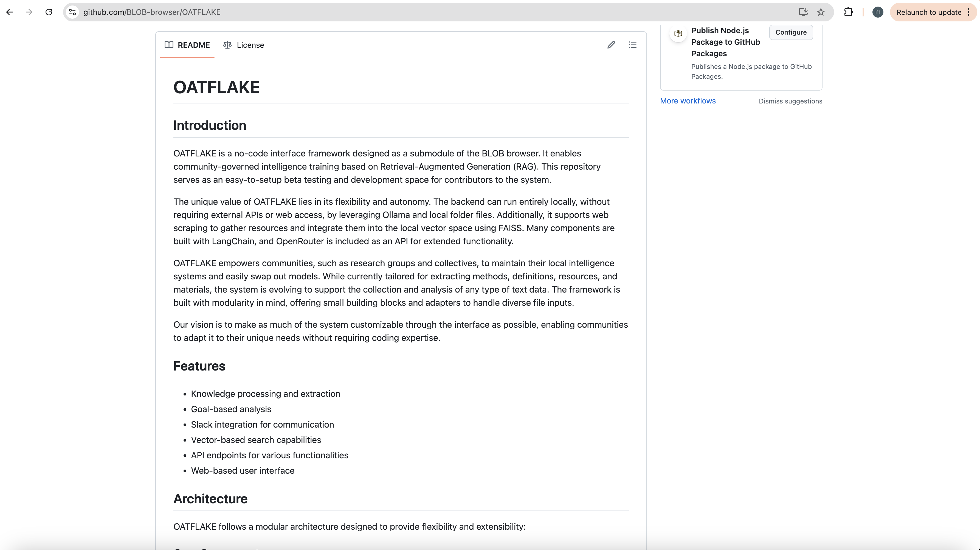This screenshot has height=550, width=980.
Task: Click the Node.js package workflow icon
Action: click(678, 33)
